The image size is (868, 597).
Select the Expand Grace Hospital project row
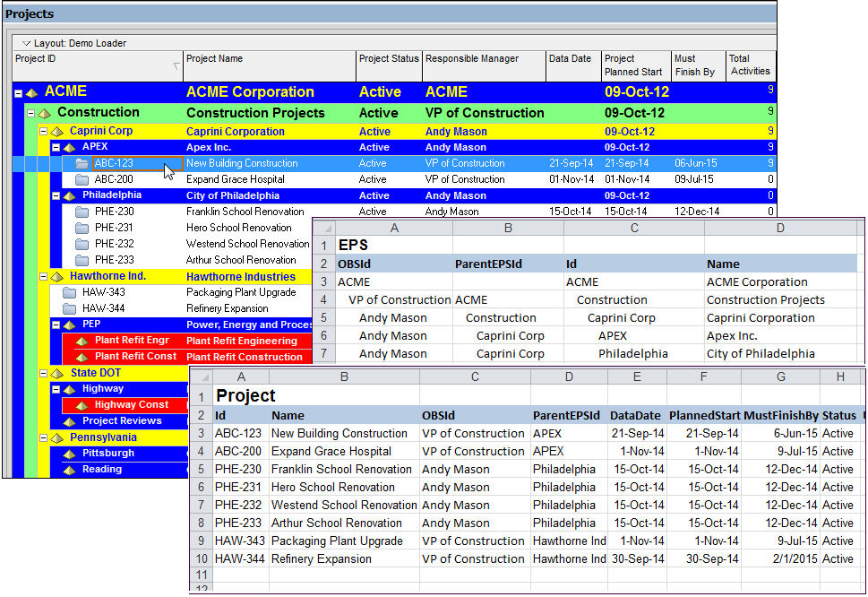pyautogui.click(x=235, y=179)
